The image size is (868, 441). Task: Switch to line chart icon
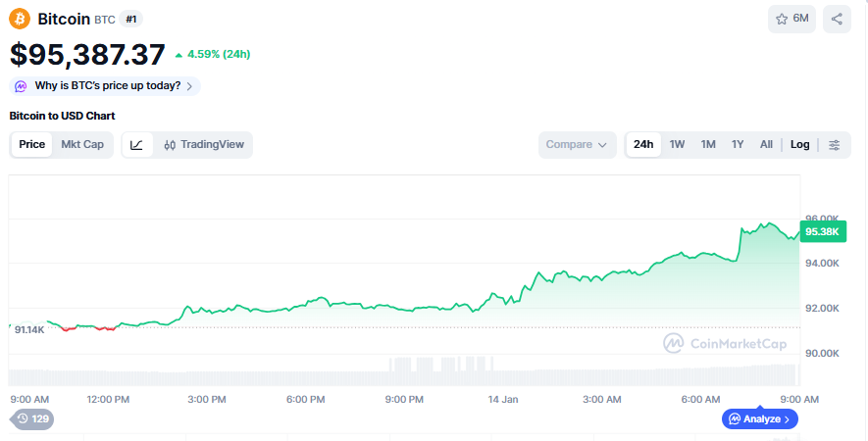137,145
